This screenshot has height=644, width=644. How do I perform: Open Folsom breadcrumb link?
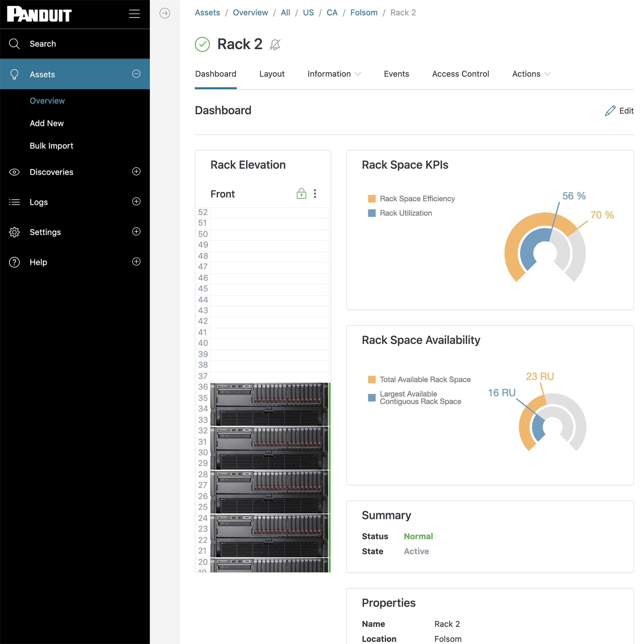tap(364, 12)
